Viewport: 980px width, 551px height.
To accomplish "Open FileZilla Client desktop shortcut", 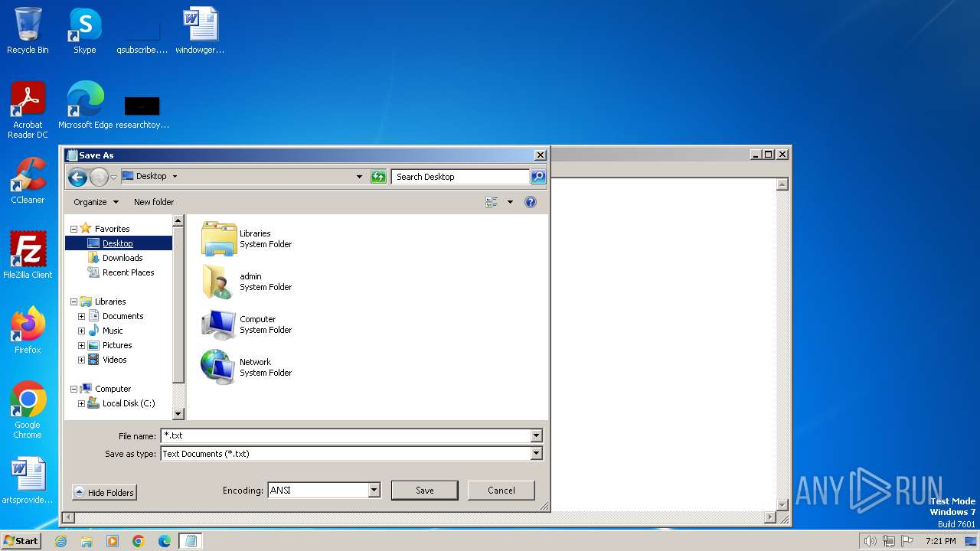I will 28,256.
